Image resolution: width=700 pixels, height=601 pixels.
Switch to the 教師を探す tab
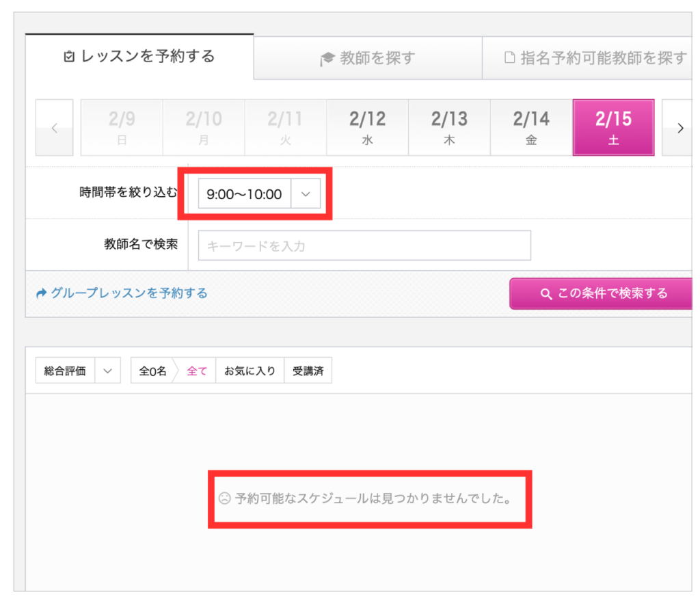368,58
